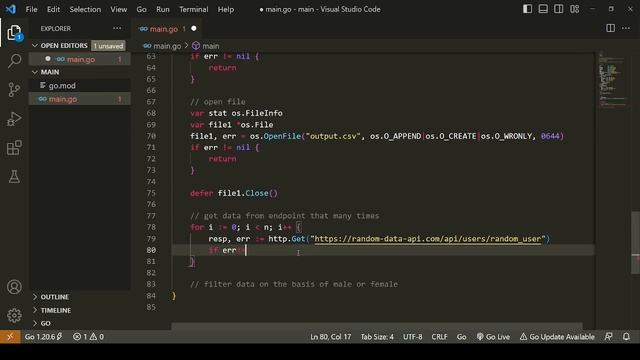Click the "1 unsaved" badge
This screenshot has height=360, width=640.
click(x=108, y=46)
